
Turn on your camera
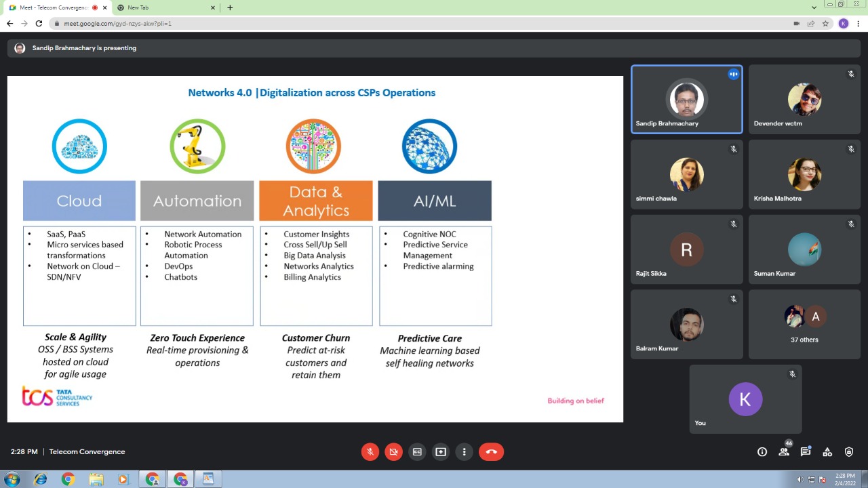pos(393,452)
